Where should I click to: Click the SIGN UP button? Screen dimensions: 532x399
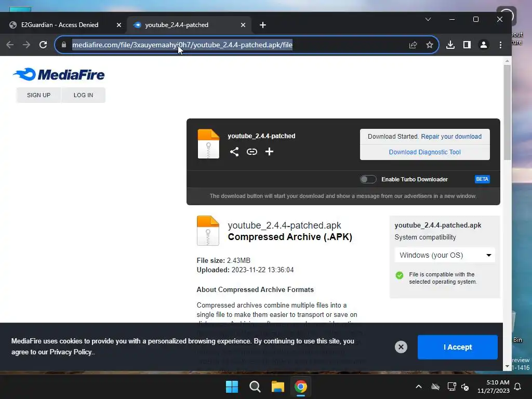(x=38, y=95)
